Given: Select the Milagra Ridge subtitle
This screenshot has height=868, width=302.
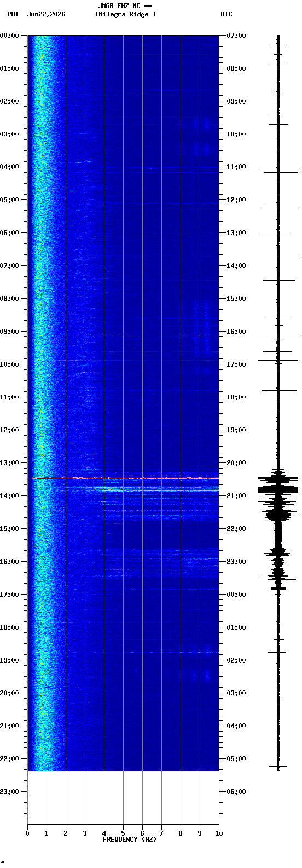Looking at the screenshot, I should tap(125, 14).
